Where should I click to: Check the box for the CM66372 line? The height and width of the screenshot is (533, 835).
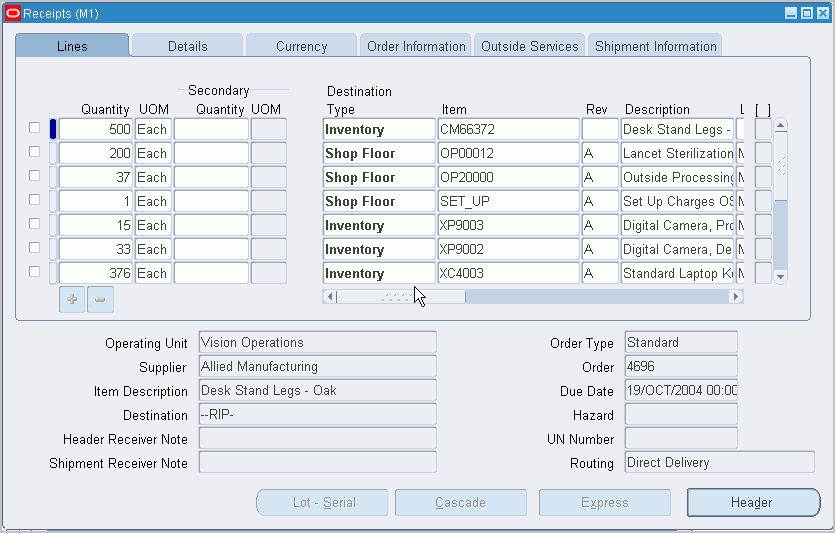coord(35,128)
